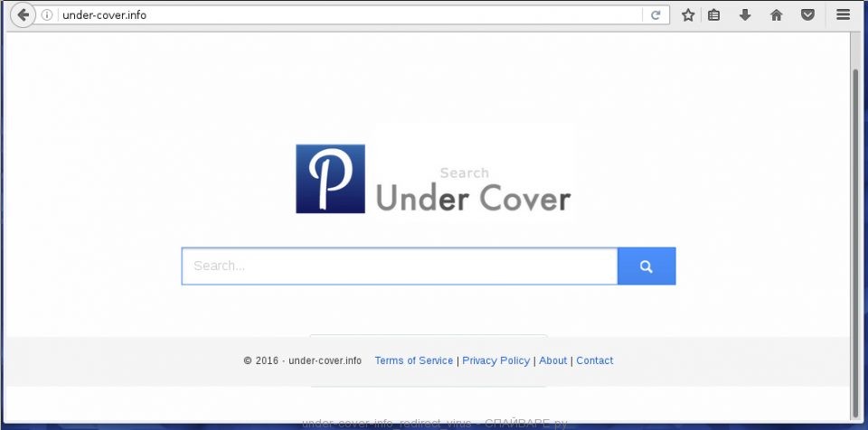Image resolution: width=868 pixels, height=430 pixels.
Task: Click the scrollbar up arrow
Action: coord(855,42)
